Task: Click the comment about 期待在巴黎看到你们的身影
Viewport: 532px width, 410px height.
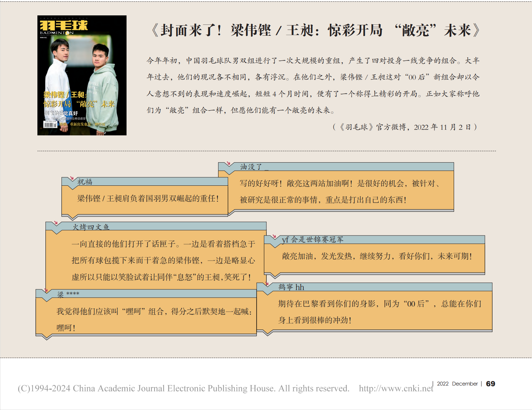Action: 379,312
